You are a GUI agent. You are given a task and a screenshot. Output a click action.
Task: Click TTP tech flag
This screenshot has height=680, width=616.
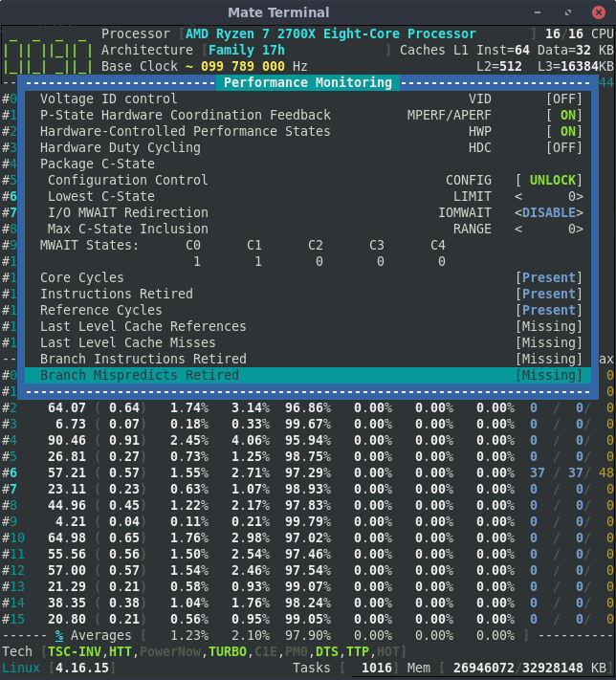pos(358,652)
